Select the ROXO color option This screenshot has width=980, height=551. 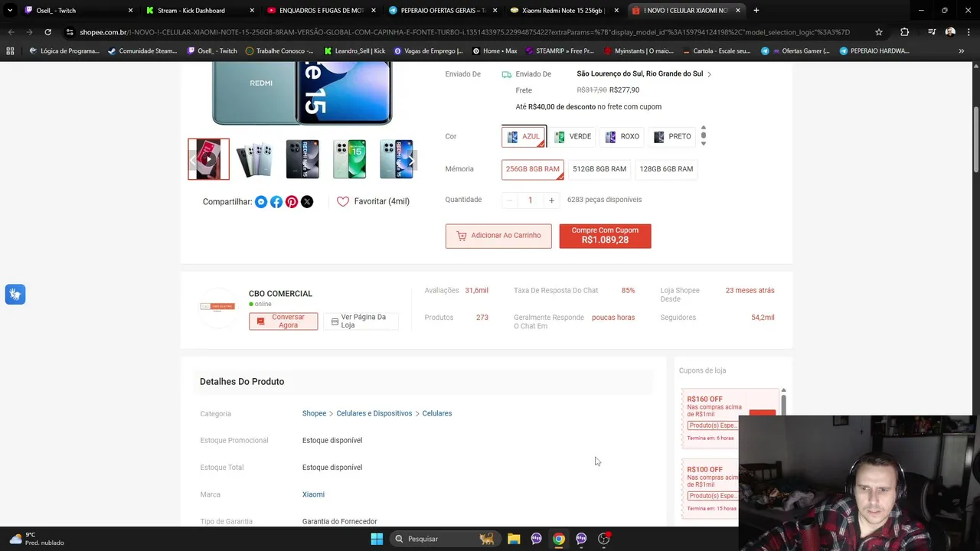coord(622,136)
